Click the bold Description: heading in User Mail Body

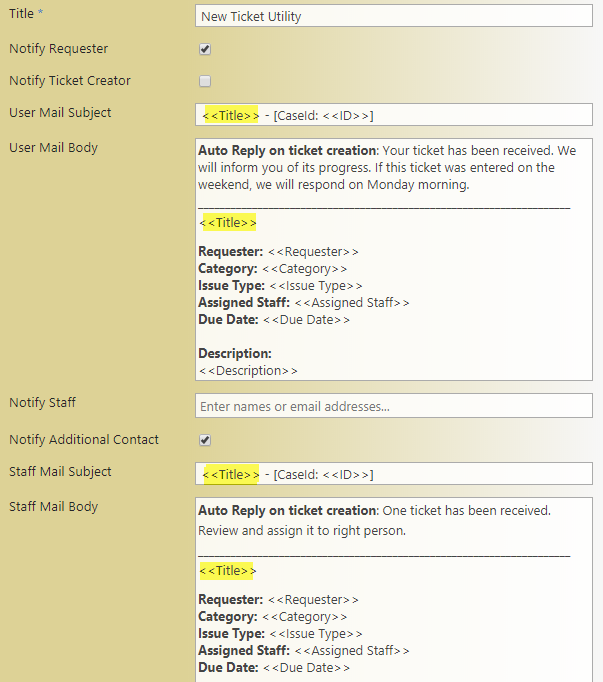[x=235, y=354]
